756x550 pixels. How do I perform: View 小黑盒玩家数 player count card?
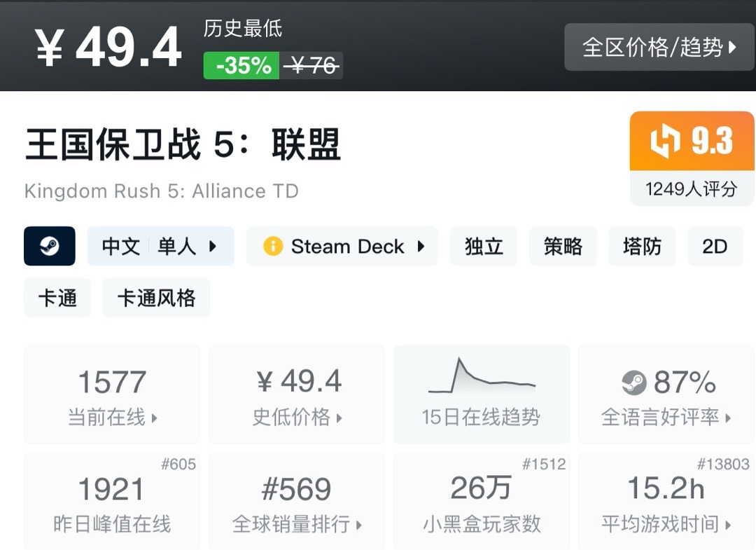tap(482, 501)
